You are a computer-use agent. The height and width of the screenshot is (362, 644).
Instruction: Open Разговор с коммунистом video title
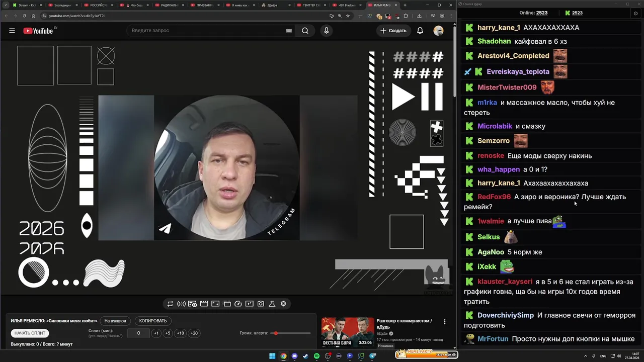405,324
